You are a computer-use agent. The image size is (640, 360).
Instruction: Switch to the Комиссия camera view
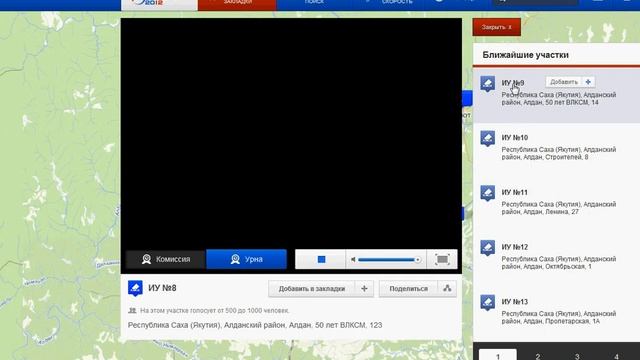(165, 259)
